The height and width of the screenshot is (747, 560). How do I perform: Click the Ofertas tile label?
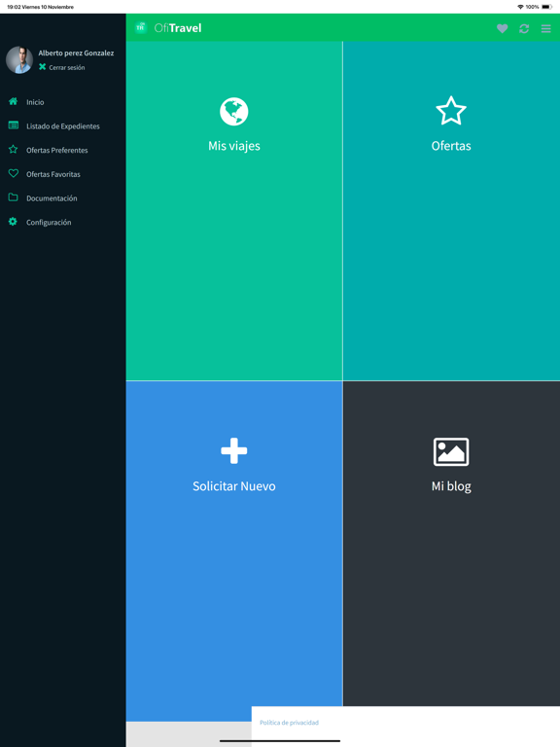pos(451,146)
